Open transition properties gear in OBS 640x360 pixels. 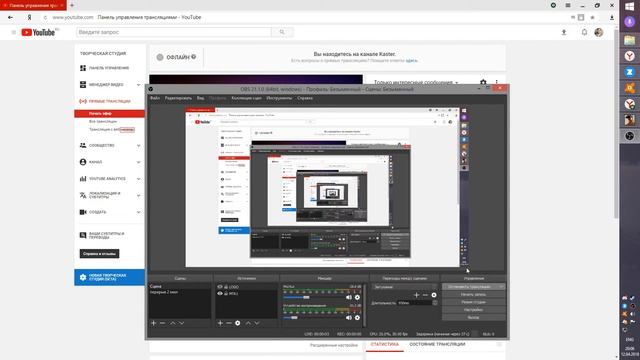434,295
